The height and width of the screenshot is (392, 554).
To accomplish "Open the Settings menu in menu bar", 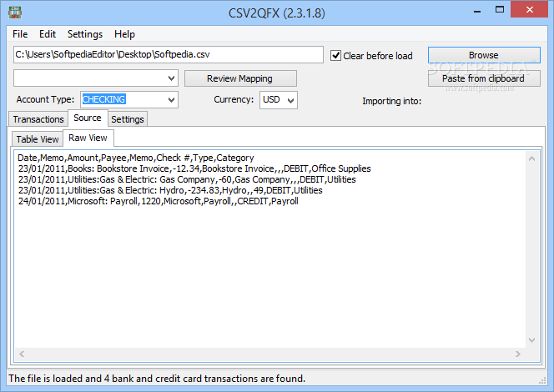I will [x=85, y=34].
